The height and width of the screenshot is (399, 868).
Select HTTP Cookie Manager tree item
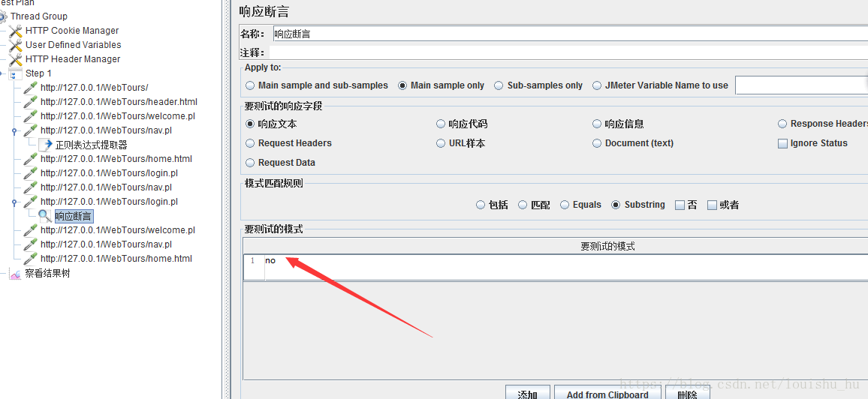[72, 31]
